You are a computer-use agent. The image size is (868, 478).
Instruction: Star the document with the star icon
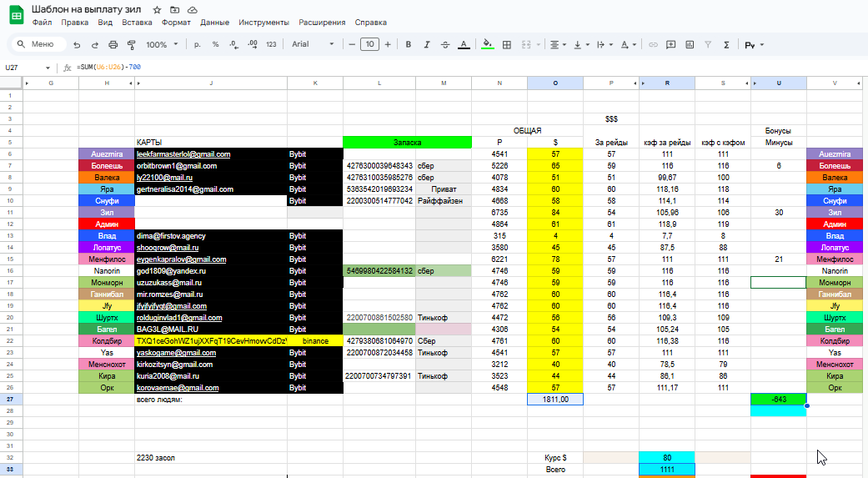click(x=158, y=10)
